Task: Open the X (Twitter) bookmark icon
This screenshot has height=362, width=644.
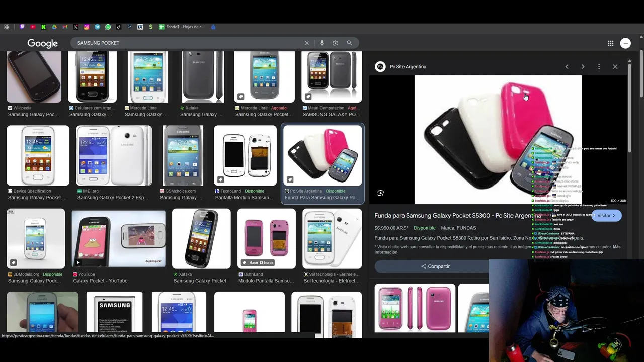Action: pyautogui.click(x=75, y=27)
